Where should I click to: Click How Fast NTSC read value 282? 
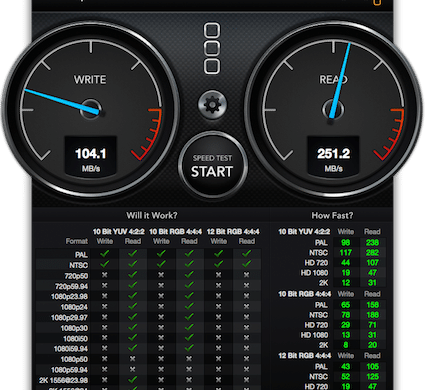[372, 253]
